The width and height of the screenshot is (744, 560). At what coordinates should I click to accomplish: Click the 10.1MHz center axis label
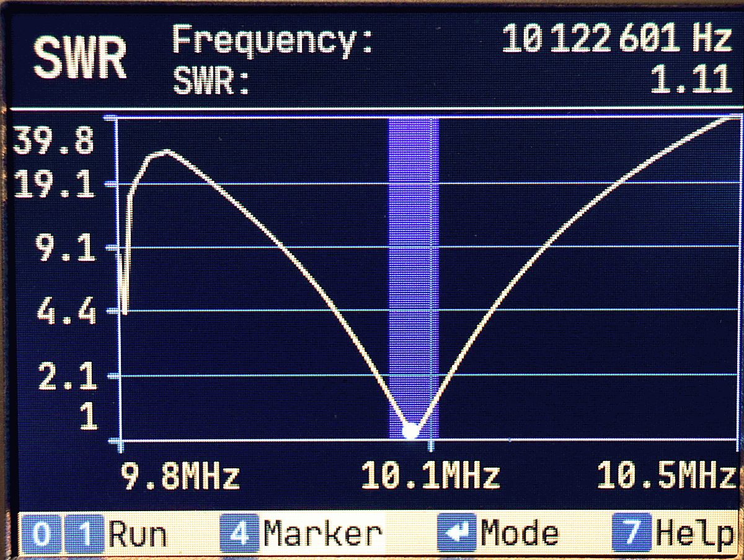pos(430,477)
